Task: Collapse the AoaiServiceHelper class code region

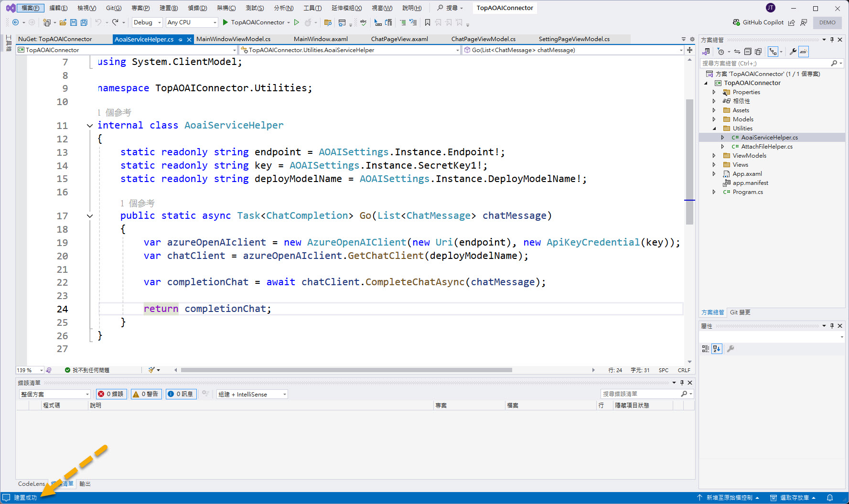Action: pyautogui.click(x=90, y=126)
